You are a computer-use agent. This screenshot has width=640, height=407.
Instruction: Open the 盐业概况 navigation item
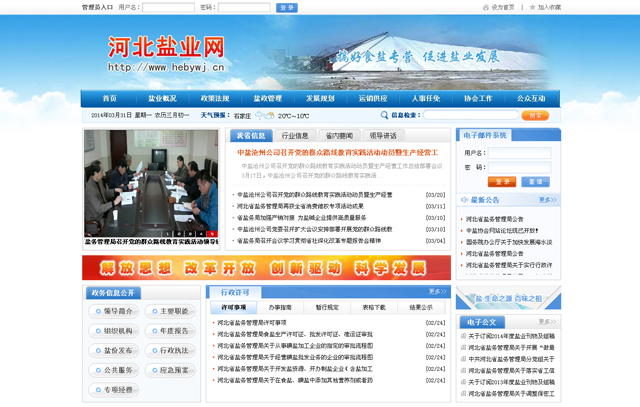[162, 98]
